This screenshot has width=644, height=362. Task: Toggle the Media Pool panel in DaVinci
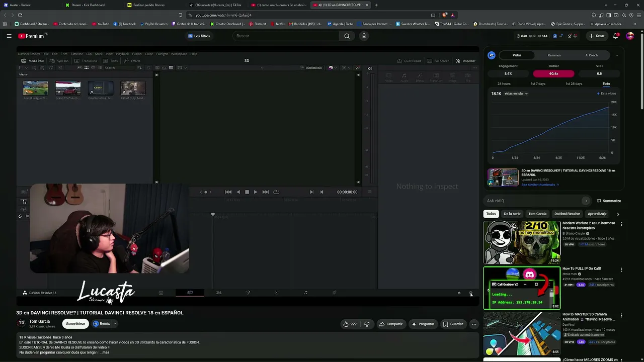point(32,61)
